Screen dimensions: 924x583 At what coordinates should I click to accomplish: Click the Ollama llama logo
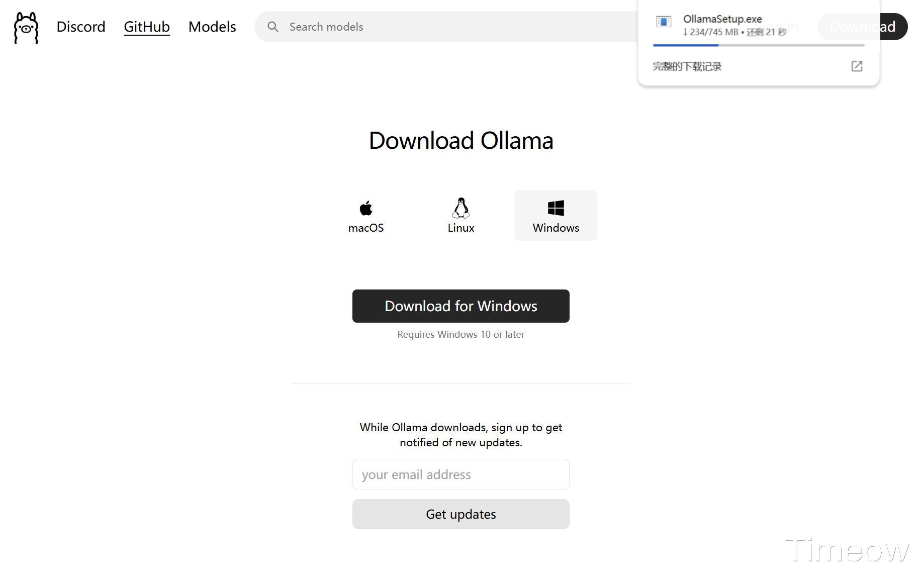(x=26, y=28)
